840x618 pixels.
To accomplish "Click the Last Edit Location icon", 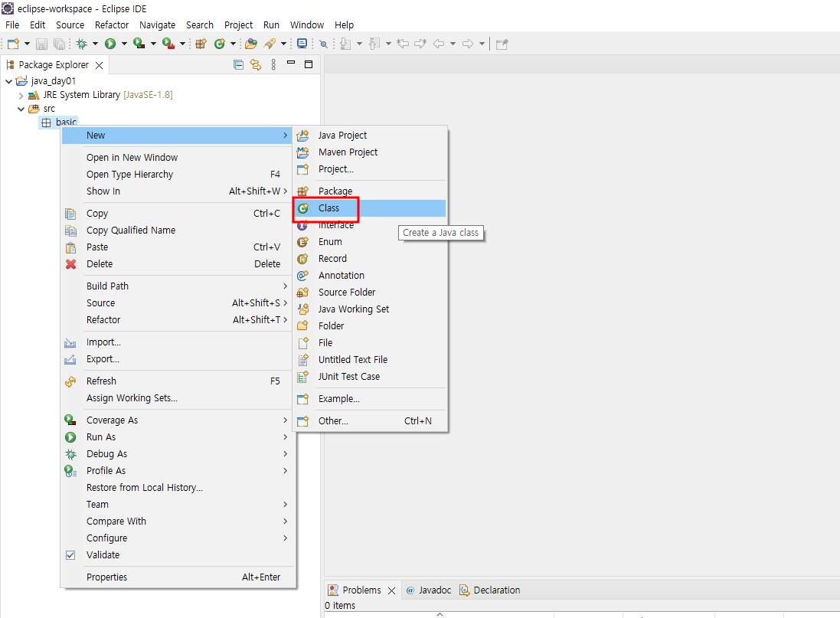I will pyautogui.click(x=403, y=44).
